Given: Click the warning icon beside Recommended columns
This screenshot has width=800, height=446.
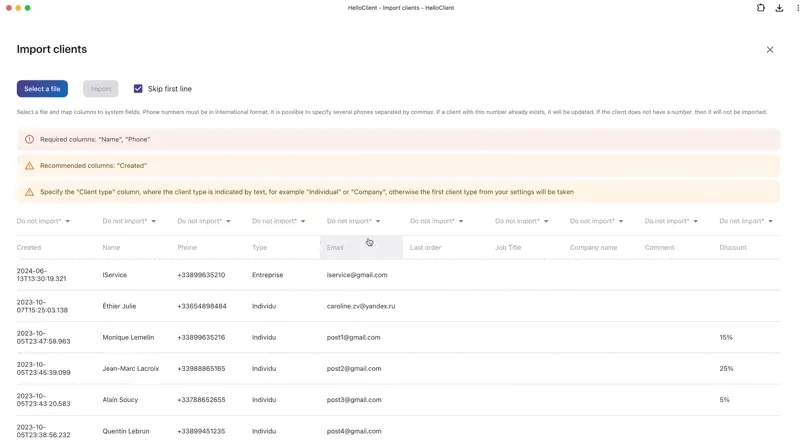Looking at the screenshot, I should pos(30,166).
